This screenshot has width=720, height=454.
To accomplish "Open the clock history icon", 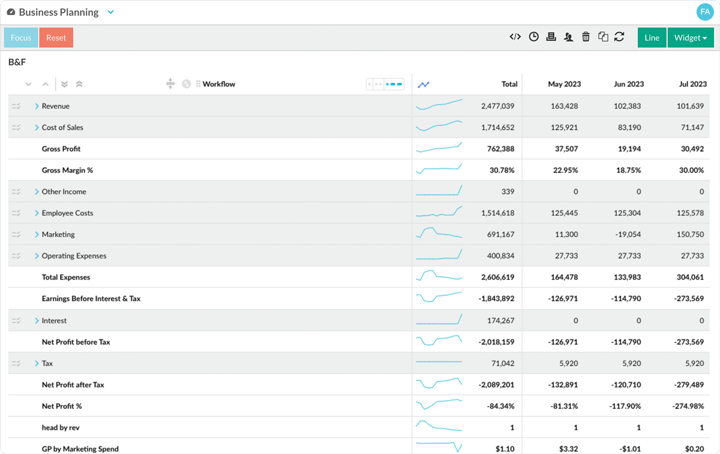I will coord(533,37).
